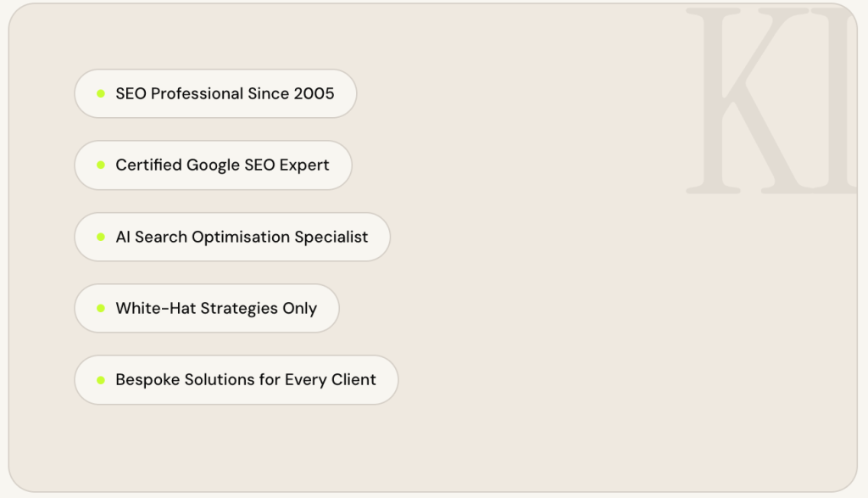Screen dimensions: 868x498
Task: Click the word Google in the second pill
Action: click(213, 165)
